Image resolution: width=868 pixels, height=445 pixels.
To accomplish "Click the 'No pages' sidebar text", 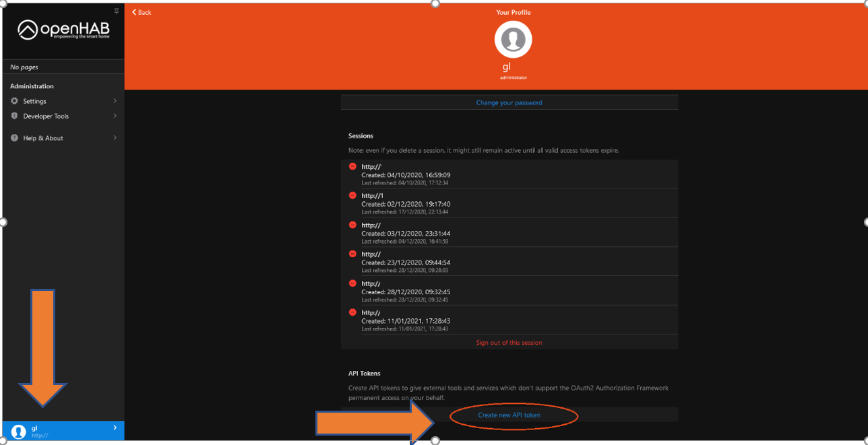I will click(24, 67).
